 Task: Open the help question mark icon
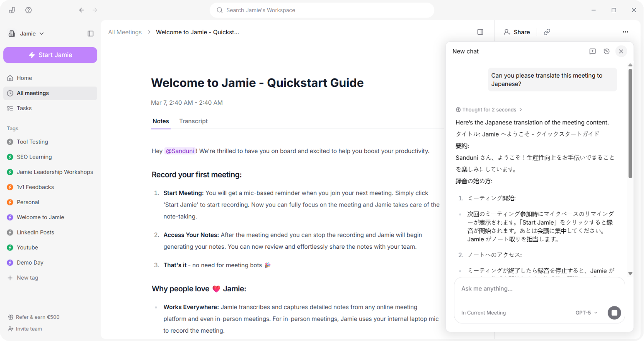coord(28,10)
